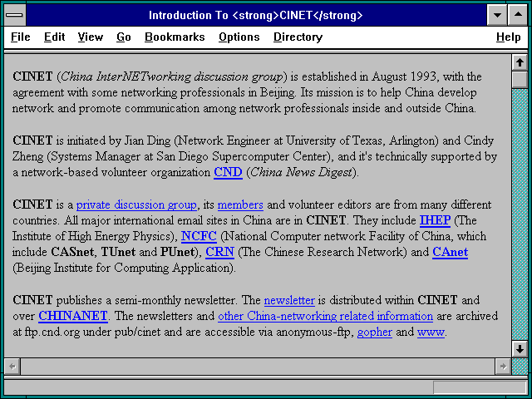Open the gopher link
Screen dimensions: 532x399
(375, 332)
